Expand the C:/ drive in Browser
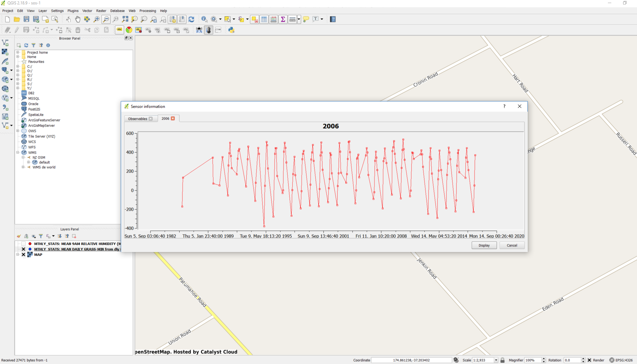 18,67
